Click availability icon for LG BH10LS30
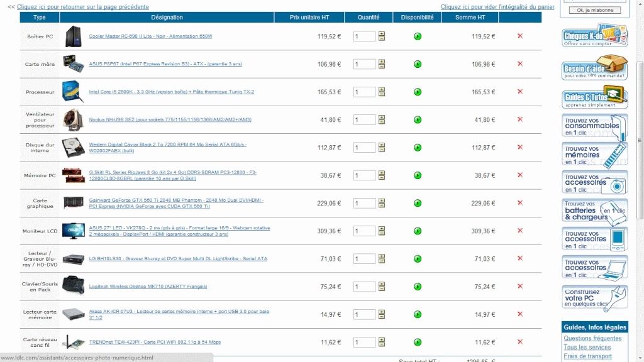The width and height of the screenshot is (644, 362). (418, 258)
